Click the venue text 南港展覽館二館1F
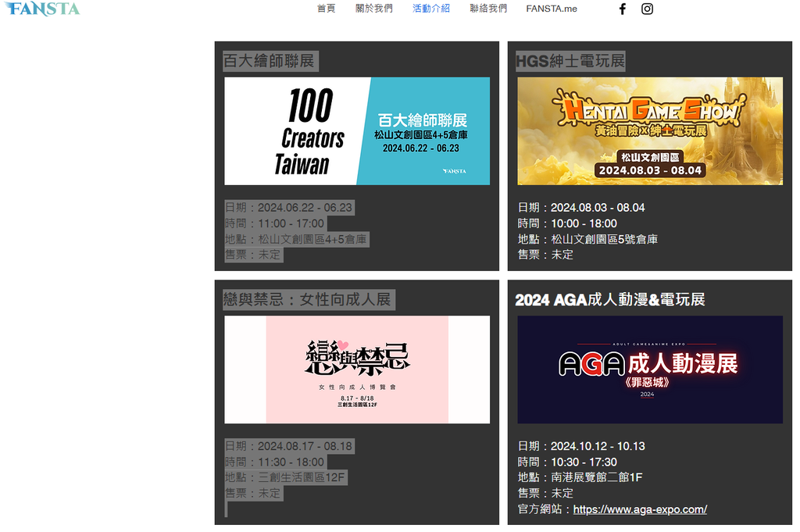800x532 pixels. (x=596, y=477)
